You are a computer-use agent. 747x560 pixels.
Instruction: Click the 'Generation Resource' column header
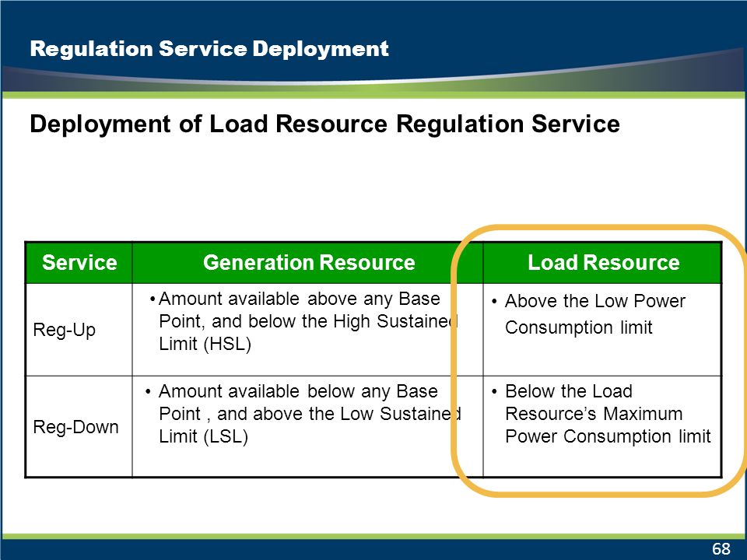point(308,263)
